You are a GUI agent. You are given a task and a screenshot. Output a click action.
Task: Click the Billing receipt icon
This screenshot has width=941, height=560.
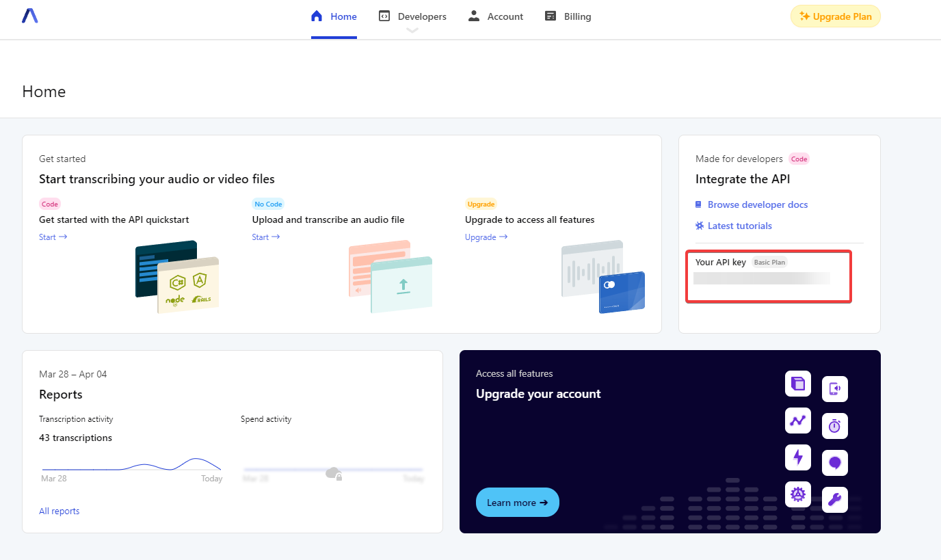(x=551, y=16)
